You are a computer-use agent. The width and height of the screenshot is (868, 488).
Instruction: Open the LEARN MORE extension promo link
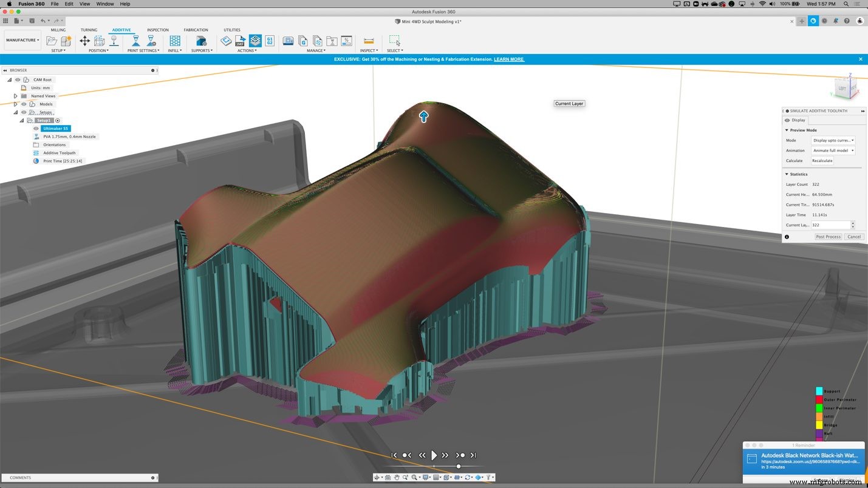(x=508, y=59)
